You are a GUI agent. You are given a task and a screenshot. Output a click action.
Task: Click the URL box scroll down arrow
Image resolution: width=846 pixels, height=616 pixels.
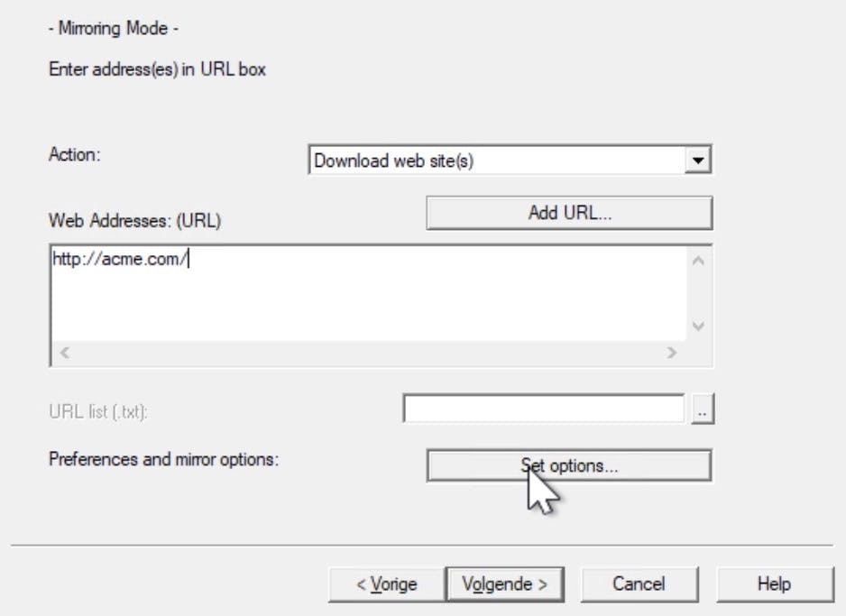pos(697,326)
